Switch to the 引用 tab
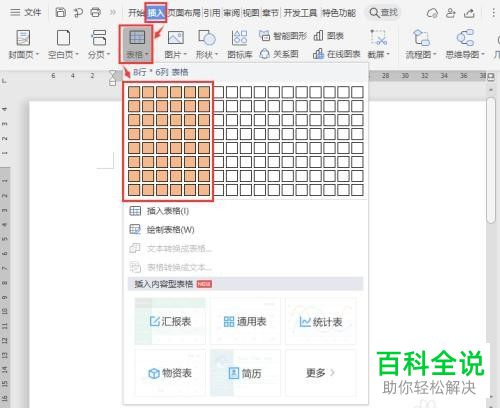The image size is (500, 408). [212, 13]
